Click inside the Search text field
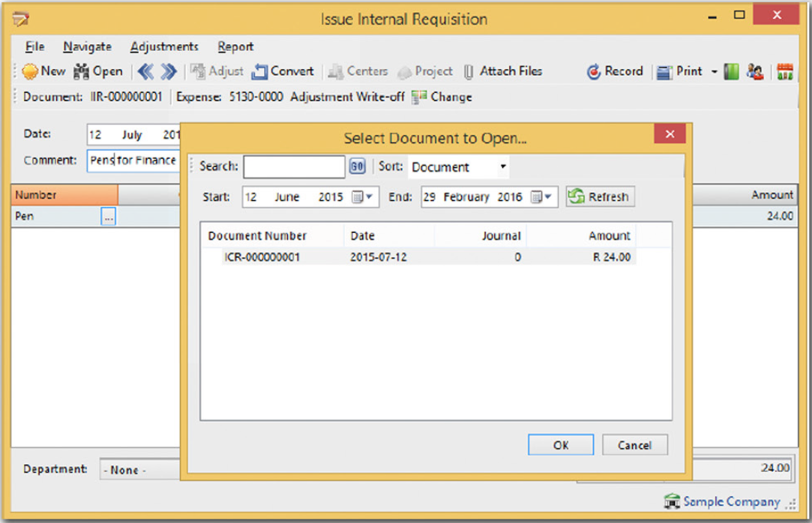 [x=294, y=167]
